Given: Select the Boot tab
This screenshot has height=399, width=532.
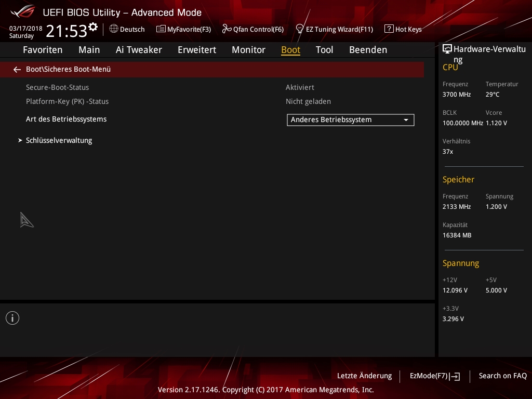Looking at the screenshot, I should click(291, 50).
